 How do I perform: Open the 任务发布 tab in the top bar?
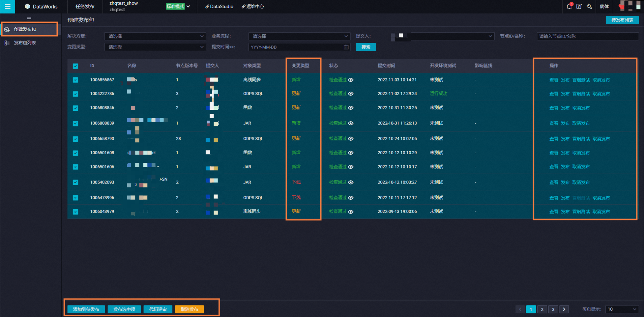point(85,6)
